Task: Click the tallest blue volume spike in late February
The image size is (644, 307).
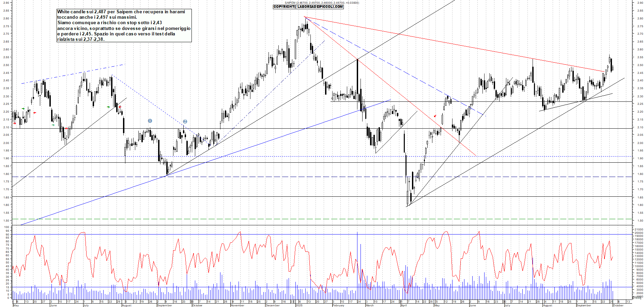Action: pyautogui.click(x=357, y=259)
